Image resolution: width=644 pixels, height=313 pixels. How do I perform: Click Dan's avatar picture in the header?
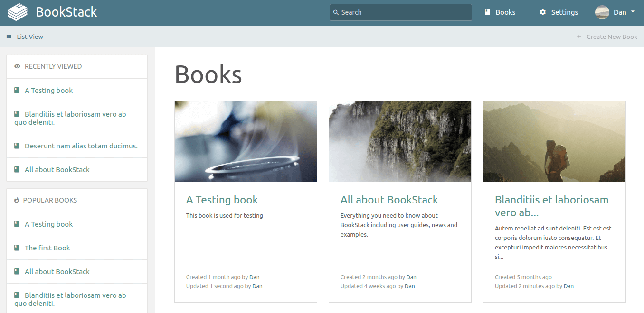pyautogui.click(x=602, y=12)
